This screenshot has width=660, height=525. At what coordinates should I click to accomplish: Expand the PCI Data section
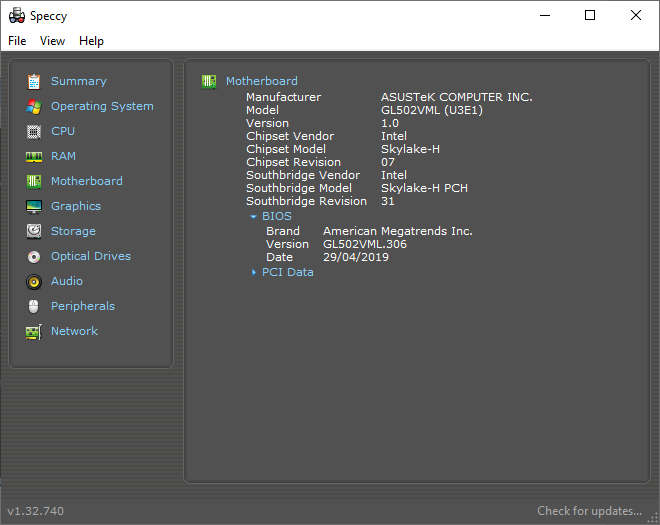(x=254, y=272)
